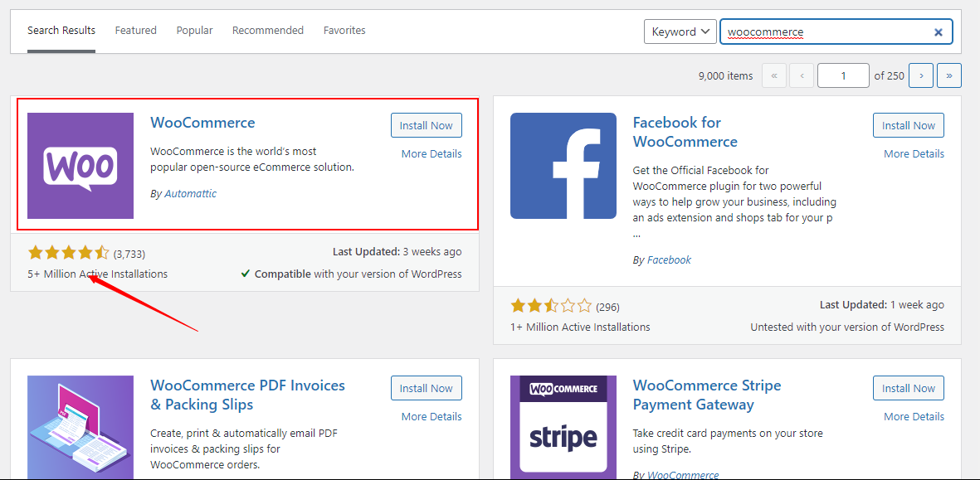Clear the search field with X icon
Image resolution: width=980 pixels, height=480 pixels.
pyautogui.click(x=939, y=32)
